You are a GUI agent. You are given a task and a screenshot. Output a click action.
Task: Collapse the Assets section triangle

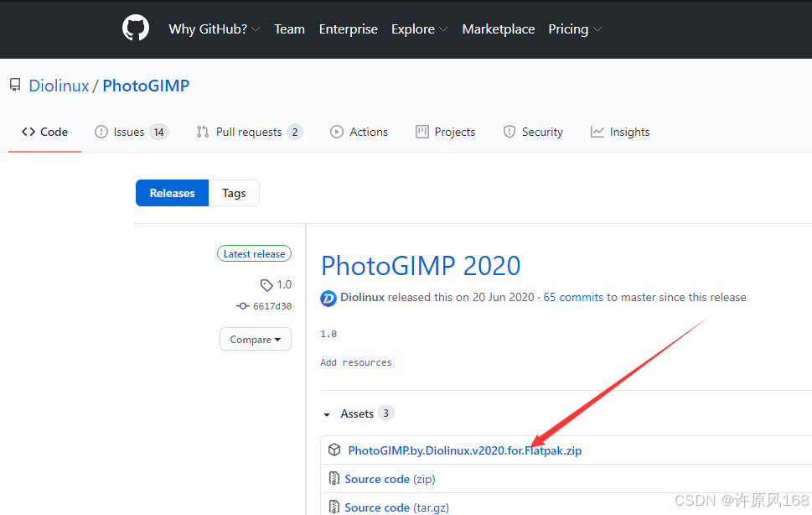327,414
